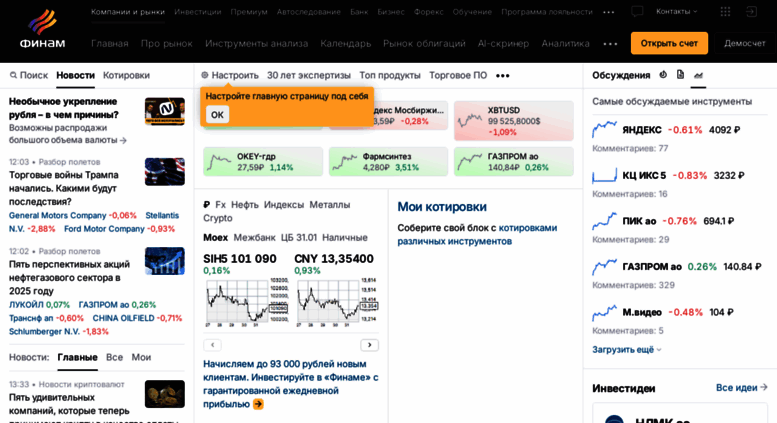This screenshot has width=777, height=423.
Task: Open the Календарь menu item
Action: point(345,44)
